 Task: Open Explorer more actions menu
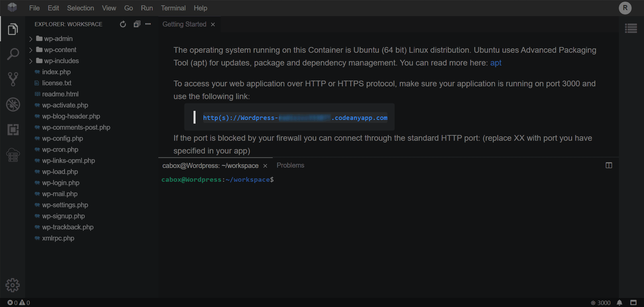click(x=148, y=24)
